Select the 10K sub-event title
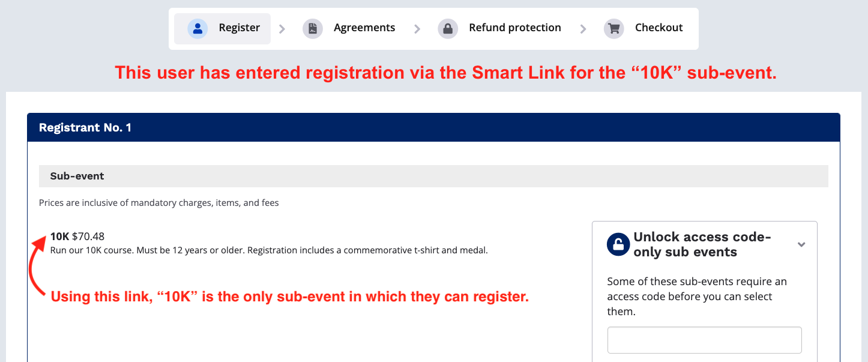Image resolution: width=868 pixels, height=362 pixels. pyautogui.click(x=60, y=237)
